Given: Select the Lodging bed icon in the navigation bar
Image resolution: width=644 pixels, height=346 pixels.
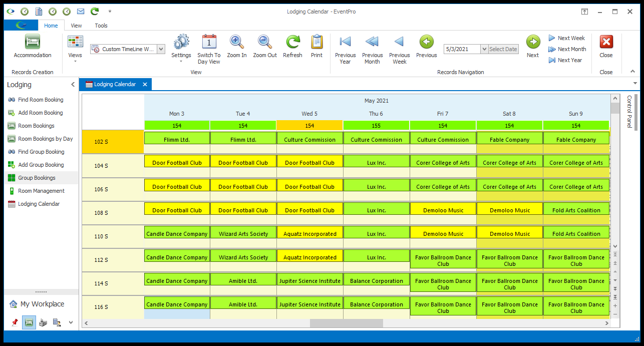Looking at the screenshot, I should 29,322.
